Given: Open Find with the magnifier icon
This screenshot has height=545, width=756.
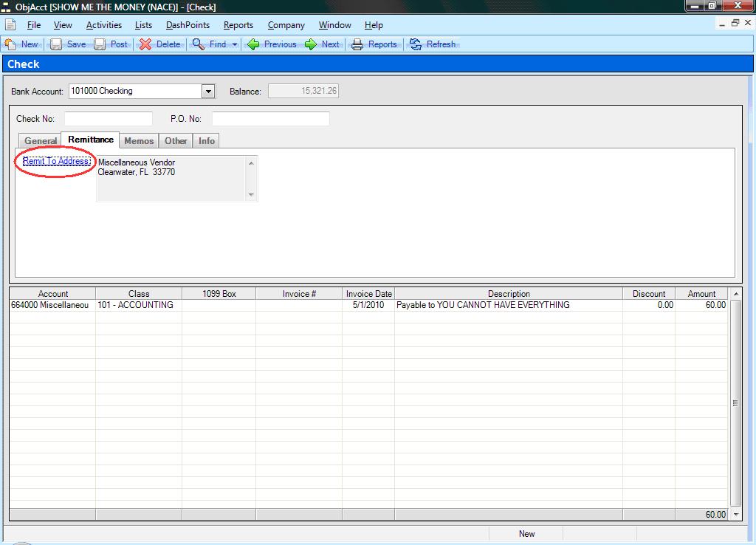Looking at the screenshot, I should point(199,44).
